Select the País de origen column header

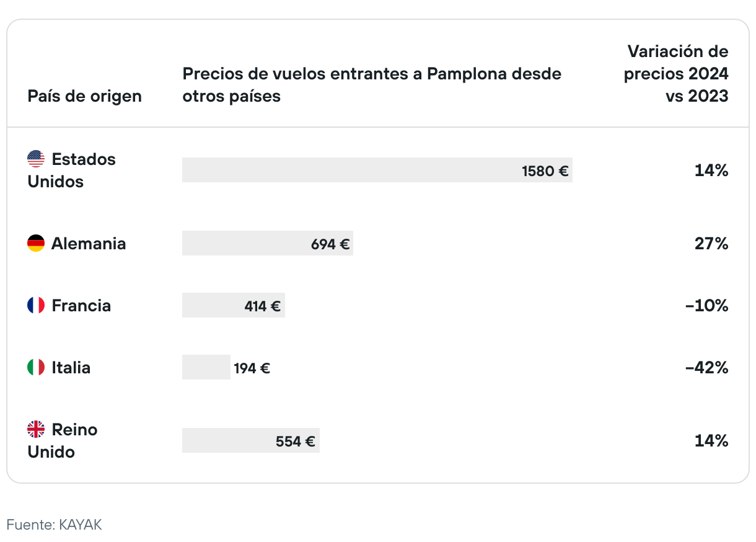pos(84,96)
